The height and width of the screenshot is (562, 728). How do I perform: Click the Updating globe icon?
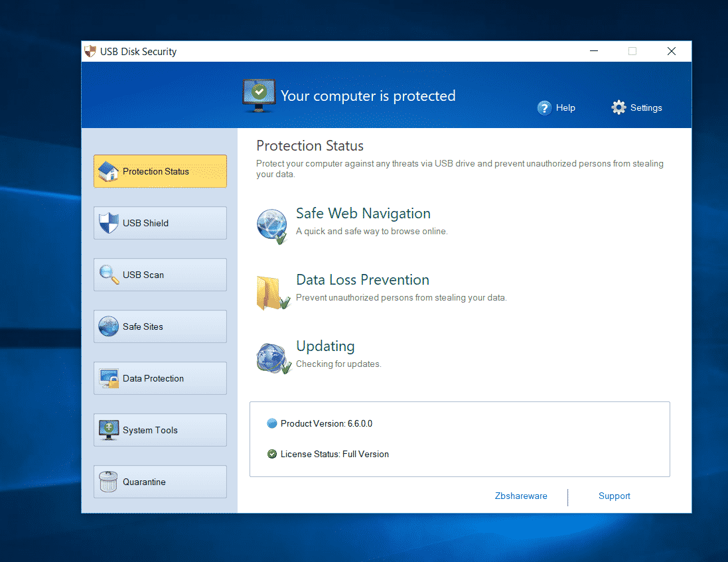(x=272, y=358)
